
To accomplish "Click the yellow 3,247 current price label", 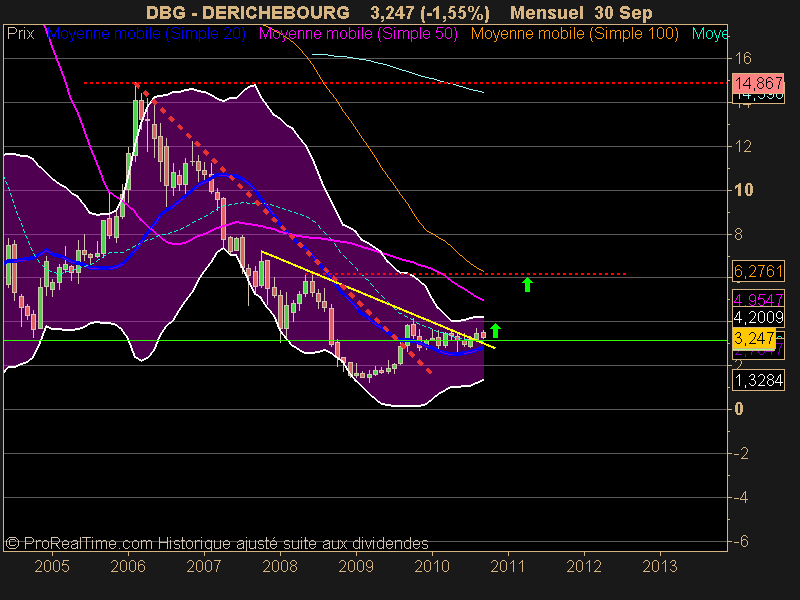I will pyautogui.click(x=754, y=338).
